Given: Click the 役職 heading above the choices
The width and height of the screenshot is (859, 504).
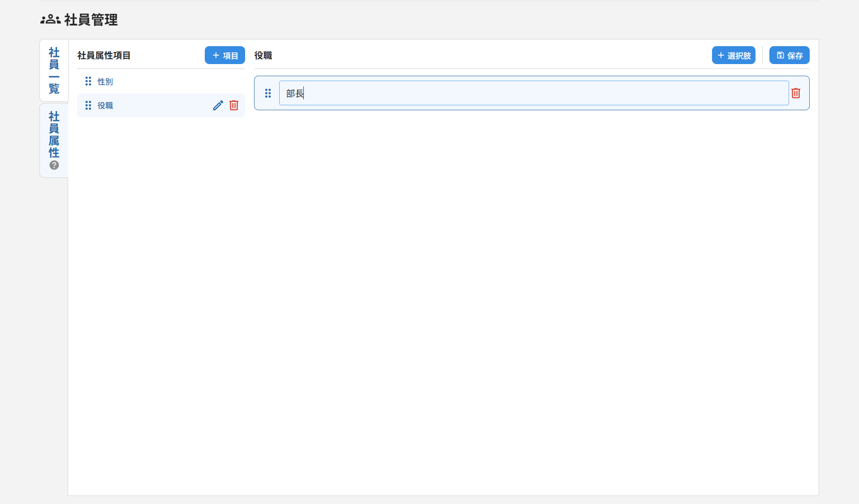Looking at the screenshot, I should coord(263,55).
